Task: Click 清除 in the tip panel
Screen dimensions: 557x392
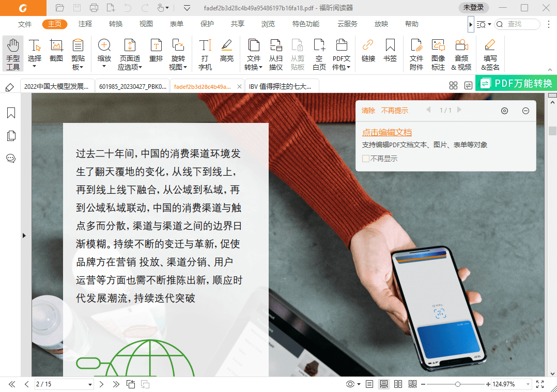Action: tap(368, 111)
